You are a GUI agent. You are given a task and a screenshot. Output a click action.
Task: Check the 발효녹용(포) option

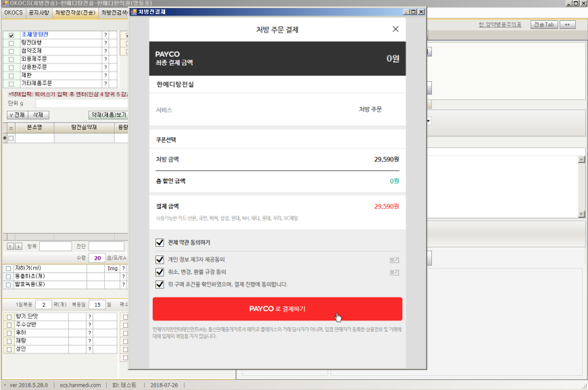coord(8,285)
